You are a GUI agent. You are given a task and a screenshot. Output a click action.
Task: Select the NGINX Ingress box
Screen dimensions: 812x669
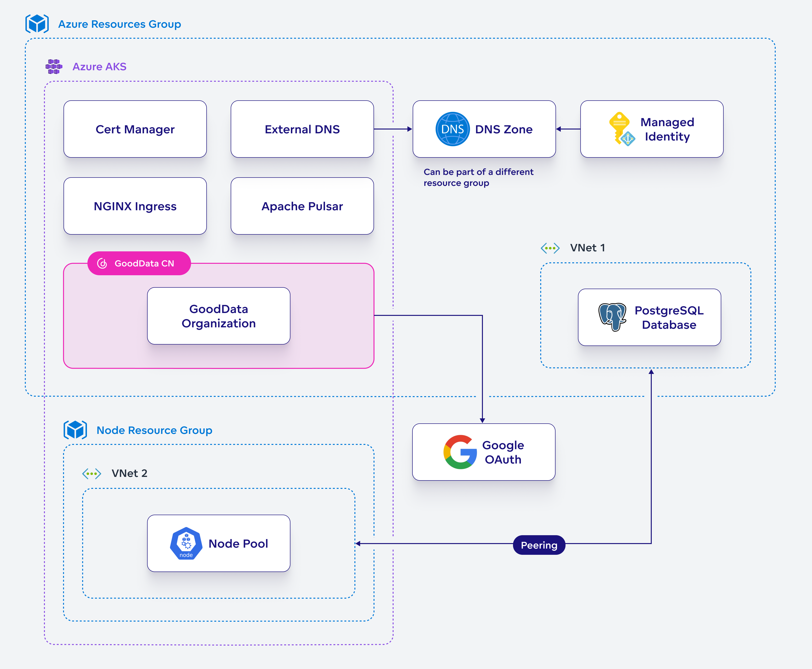pyautogui.click(x=135, y=206)
